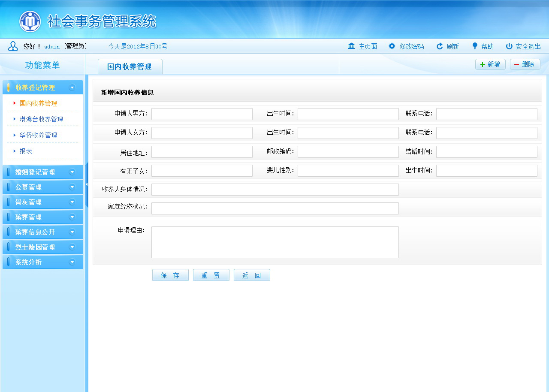
Task: Focus 出生时间 field in 婴儿性别 row
Action: click(x=487, y=171)
